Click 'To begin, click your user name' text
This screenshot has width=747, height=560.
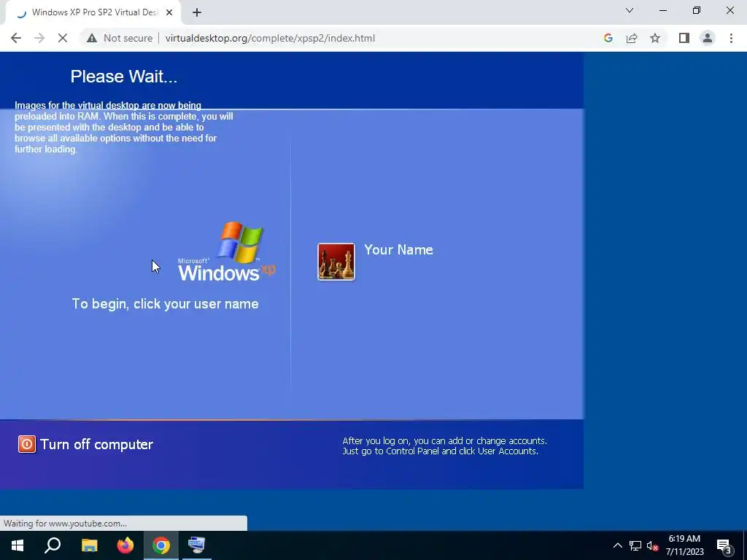point(166,304)
